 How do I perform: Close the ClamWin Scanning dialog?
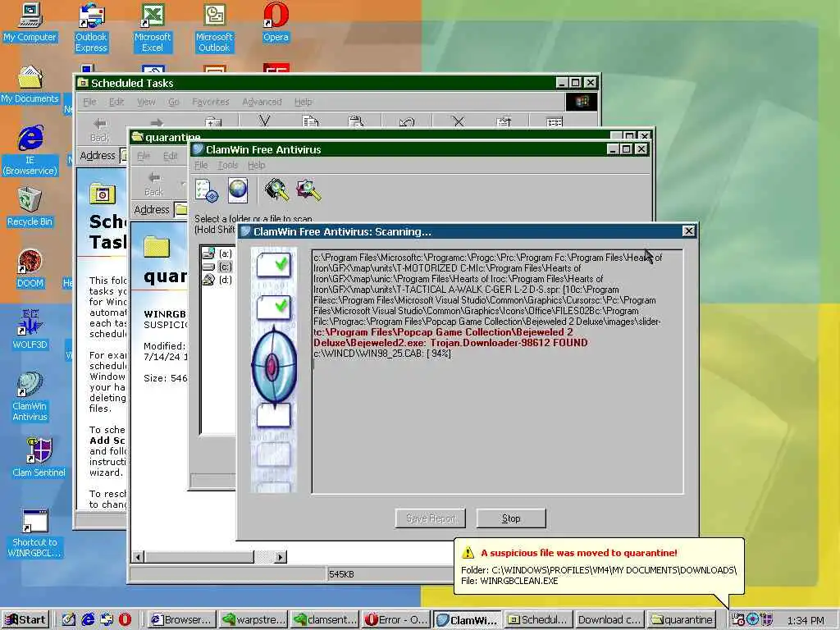[x=688, y=231]
